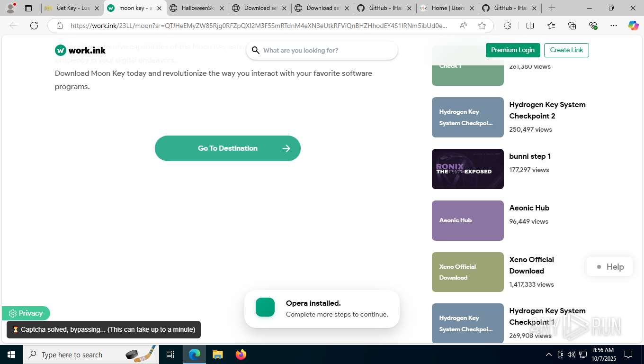Click the '250,497 views' text

point(530,129)
